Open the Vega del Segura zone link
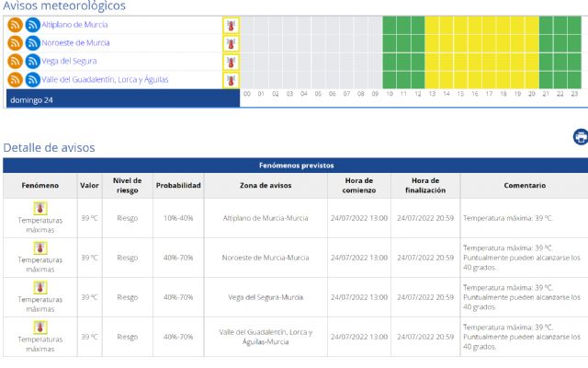Viewport: 588px width, 368px height. coord(70,62)
